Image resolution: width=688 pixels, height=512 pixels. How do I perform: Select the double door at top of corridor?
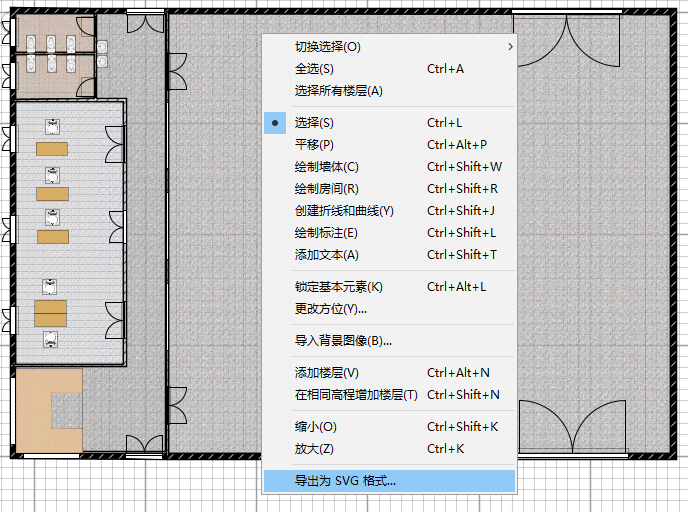click(x=145, y=22)
